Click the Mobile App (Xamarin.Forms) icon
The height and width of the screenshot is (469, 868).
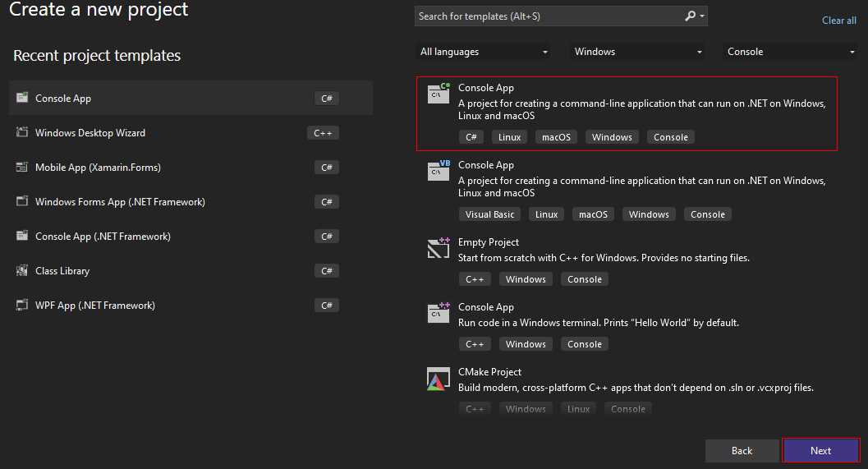(x=22, y=167)
